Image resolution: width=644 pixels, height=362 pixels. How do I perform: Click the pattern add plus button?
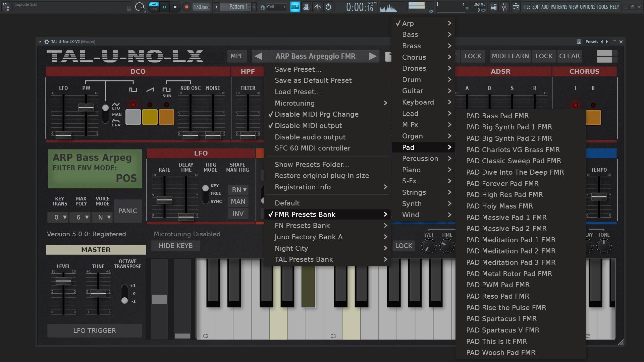coord(254,7)
